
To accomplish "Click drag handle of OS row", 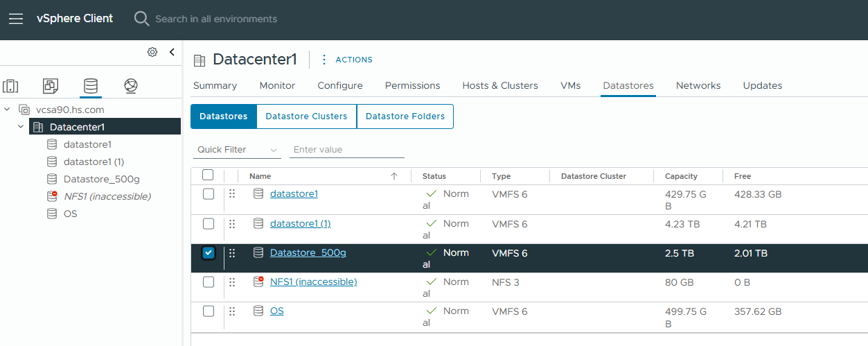I will click(232, 311).
